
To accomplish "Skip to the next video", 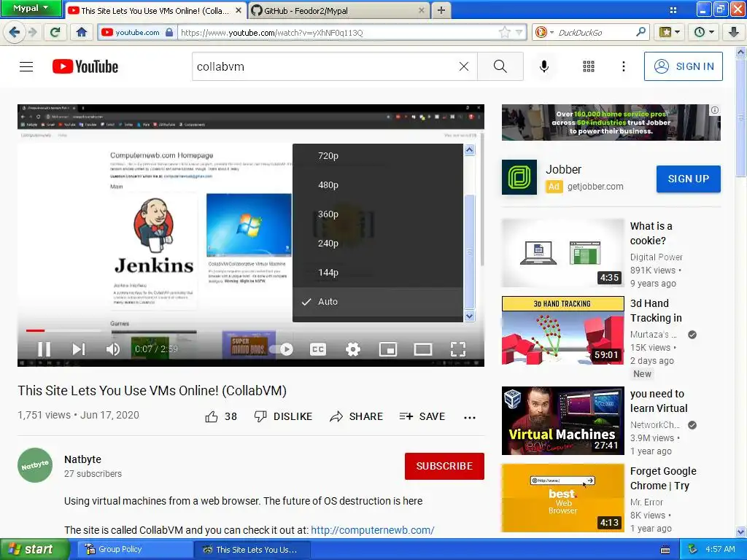I will click(79, 349).
